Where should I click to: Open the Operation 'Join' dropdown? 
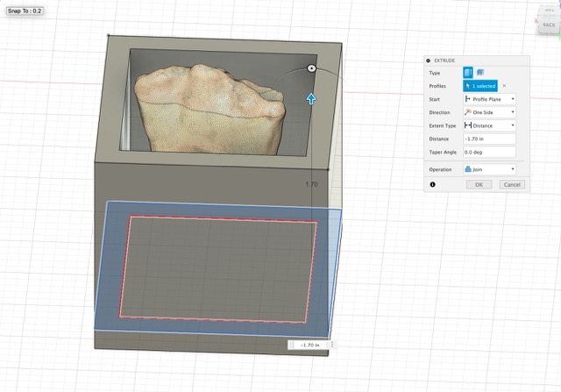[489, 168]
